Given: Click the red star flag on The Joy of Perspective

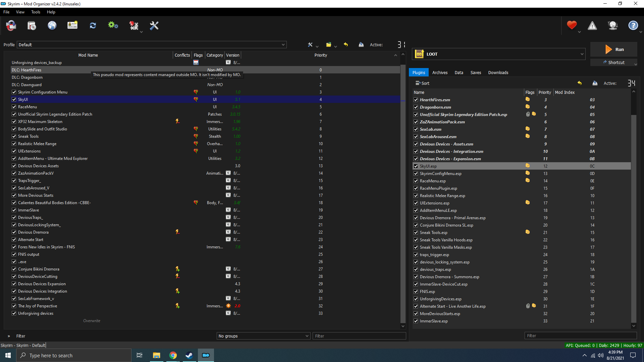Looking at the screenshot, I should 228,306.
